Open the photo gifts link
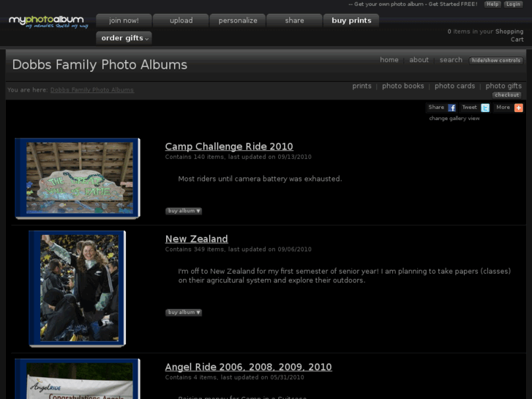 click(503, 86)
